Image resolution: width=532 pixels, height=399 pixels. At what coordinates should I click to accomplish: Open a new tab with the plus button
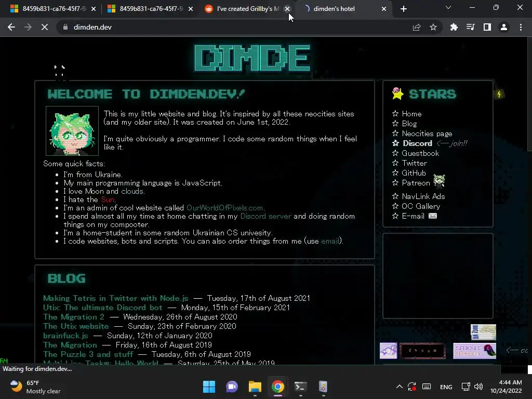(x=403, y=9)
